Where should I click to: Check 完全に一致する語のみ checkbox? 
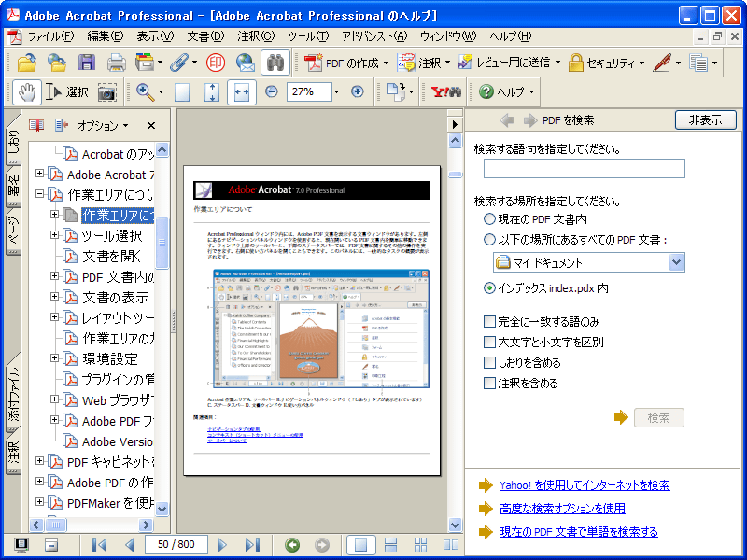[489, 321]
